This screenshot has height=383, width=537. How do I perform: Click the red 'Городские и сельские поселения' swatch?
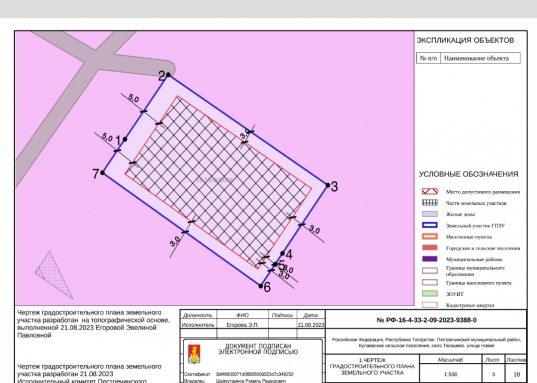(430, 248)
